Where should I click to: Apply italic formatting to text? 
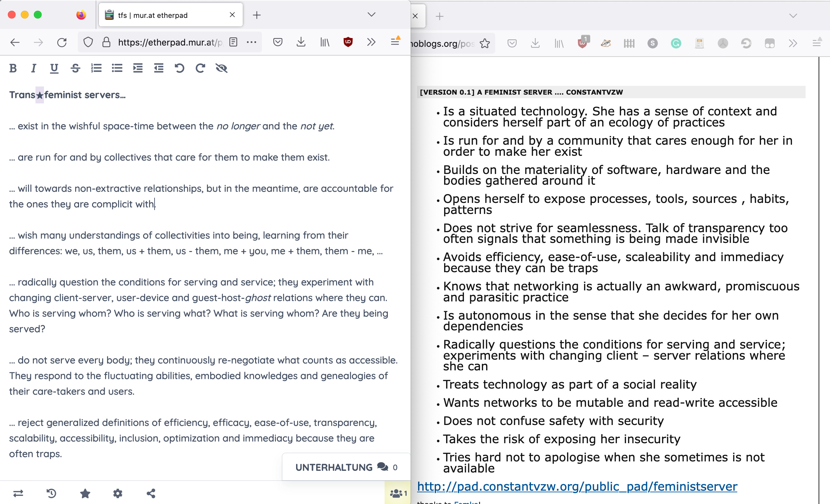(33, 68)
